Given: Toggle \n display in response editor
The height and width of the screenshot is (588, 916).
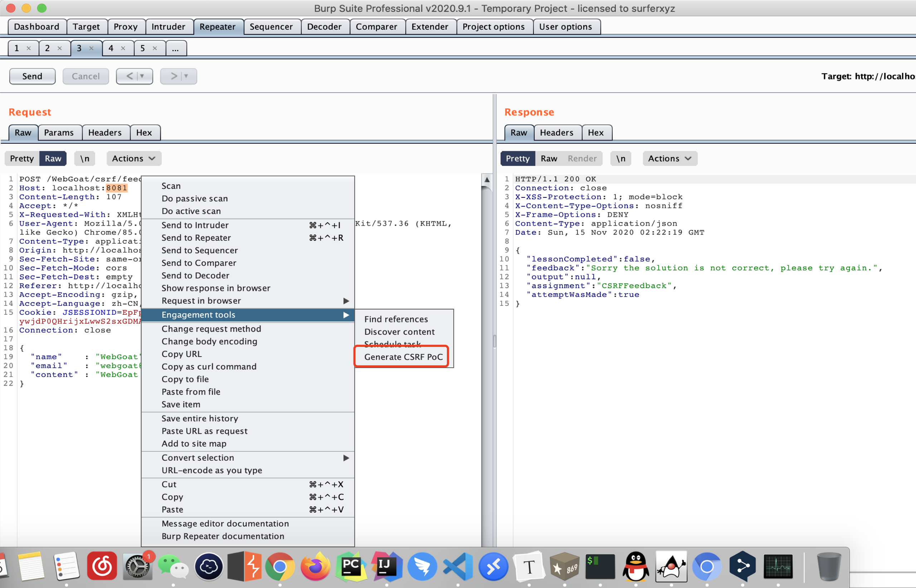Looking at the screenshot, I should click(621, 158).
